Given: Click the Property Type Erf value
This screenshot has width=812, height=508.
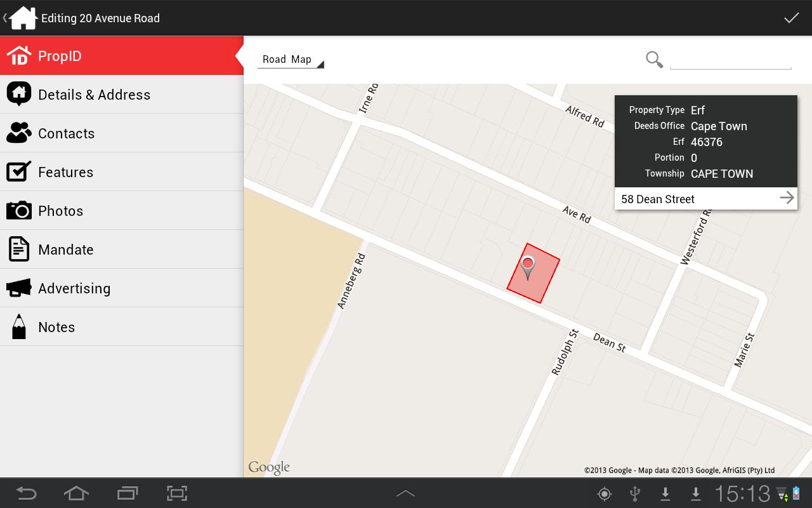Looking at the screenshot, I should pyautogui.click(x=698, y=110).
